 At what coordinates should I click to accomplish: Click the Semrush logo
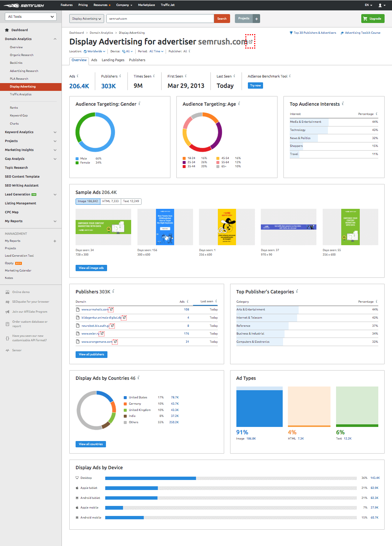coord(24,5)
